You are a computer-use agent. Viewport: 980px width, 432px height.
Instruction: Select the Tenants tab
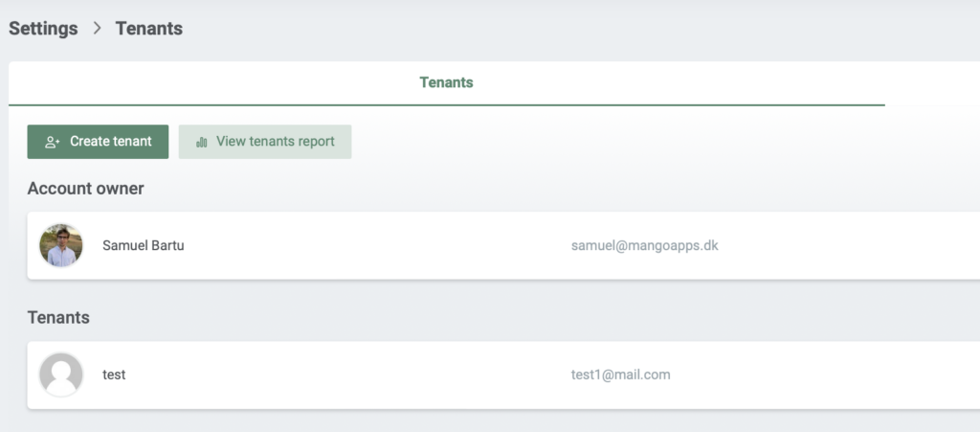(446, 82)
